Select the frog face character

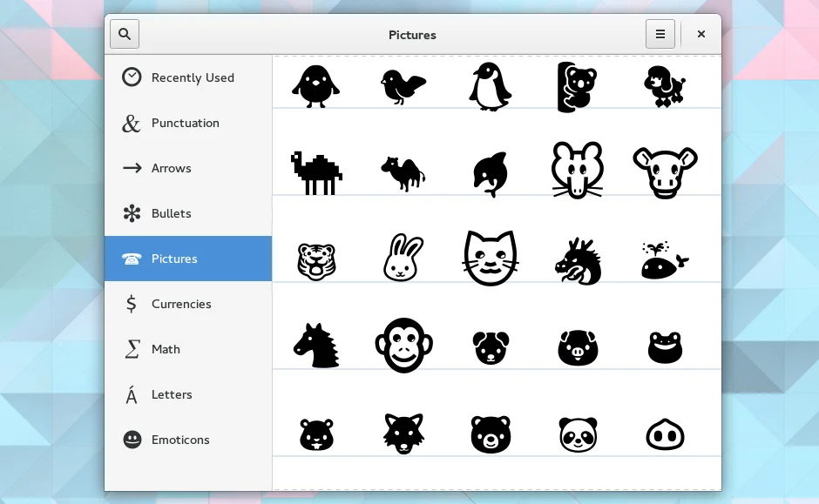pos(665,347)
